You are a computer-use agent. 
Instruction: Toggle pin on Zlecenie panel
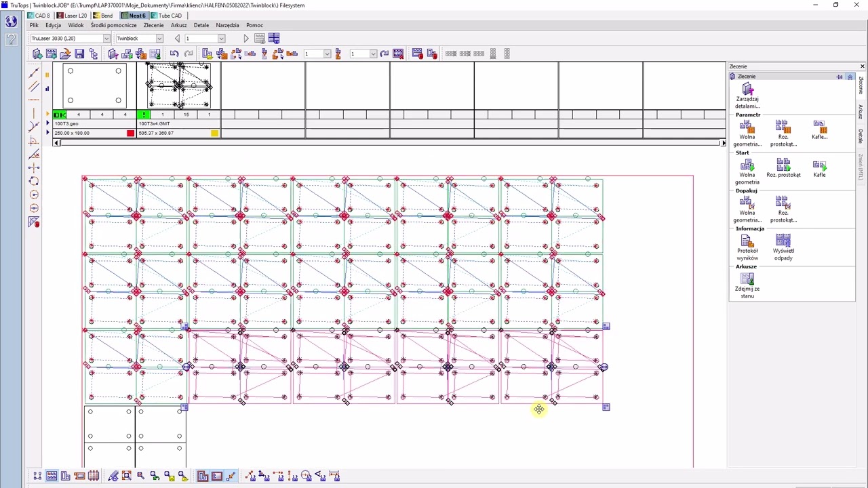[840, 77]
